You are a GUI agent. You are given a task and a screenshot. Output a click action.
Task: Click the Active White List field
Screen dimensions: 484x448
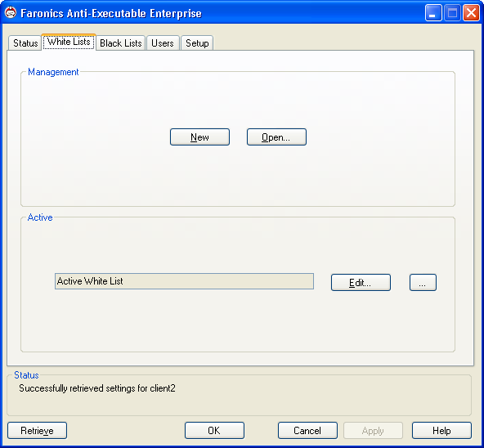(184, 281)
